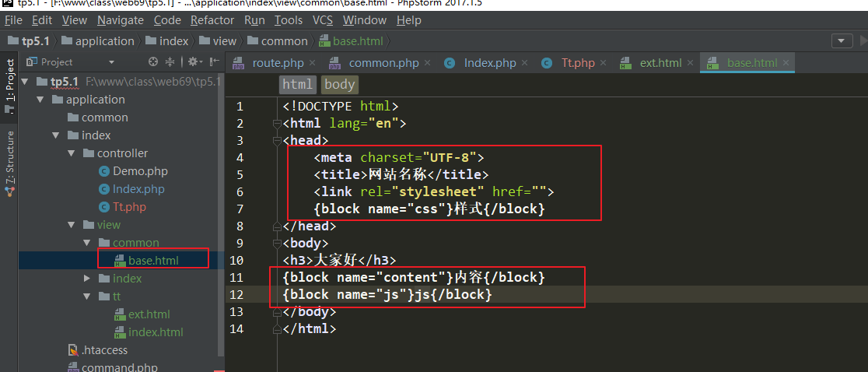Close the base.html editor tab
This screenshot has width=868, height=372.
click(786, 63)
